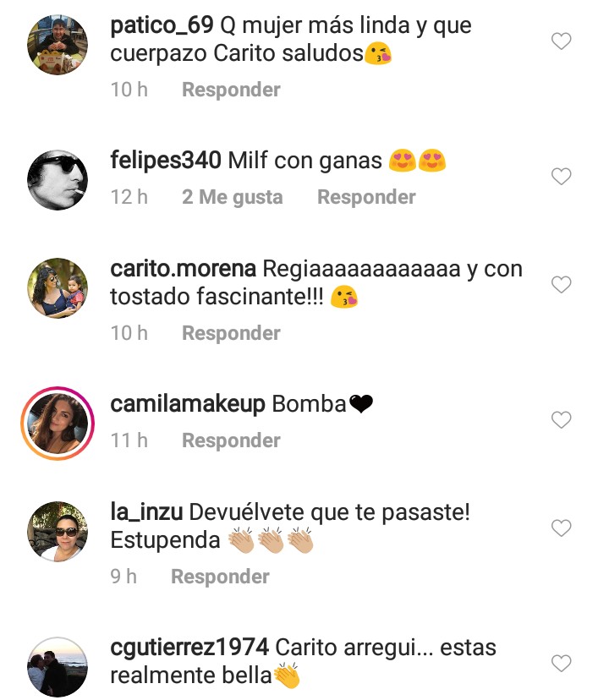609x700 pixels.
Task: Reply to patico_69 via Responder
Action: (x=231, y=90)
